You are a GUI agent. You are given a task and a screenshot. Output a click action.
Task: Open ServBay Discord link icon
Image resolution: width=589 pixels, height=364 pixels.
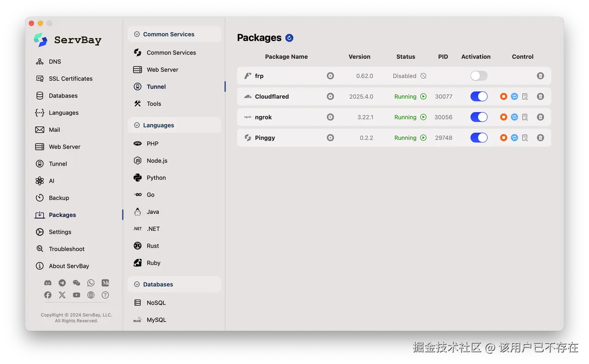click(x=48, y=283)
